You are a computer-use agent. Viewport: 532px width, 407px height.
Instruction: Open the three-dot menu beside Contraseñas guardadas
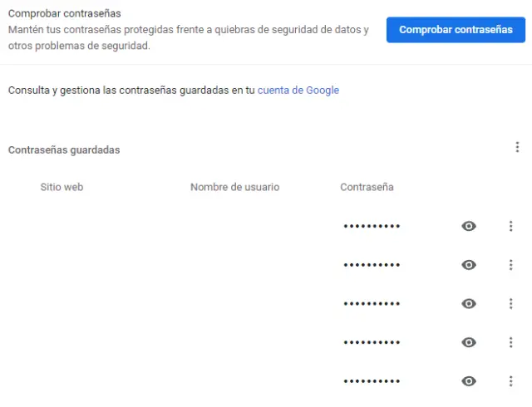pos(517,147)
